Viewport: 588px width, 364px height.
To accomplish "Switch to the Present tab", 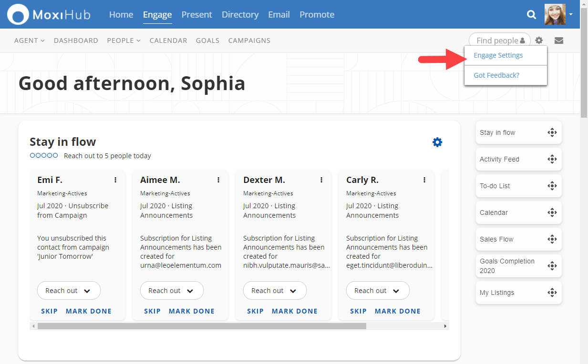I will [196, 15].
